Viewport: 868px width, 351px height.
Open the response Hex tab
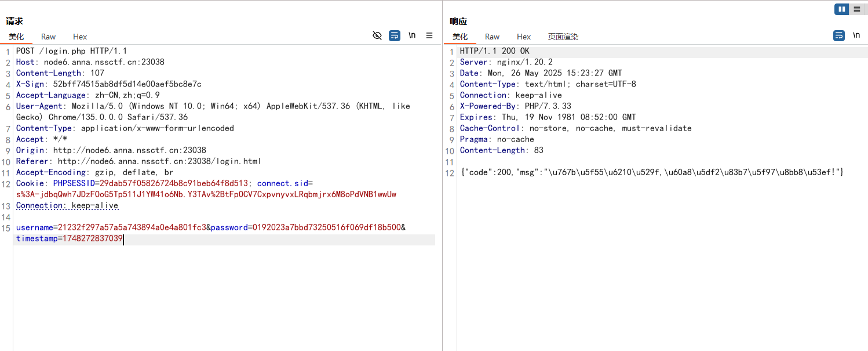[524, 37]
